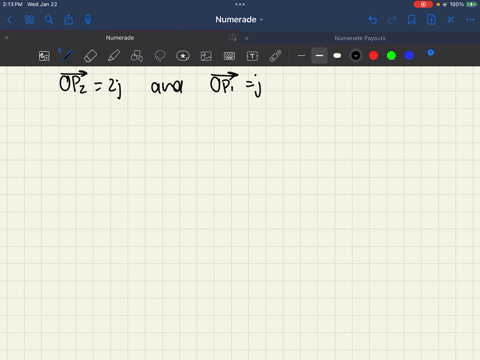
Task: Open the more options ellipsis menu
Action: click(470, 20)
